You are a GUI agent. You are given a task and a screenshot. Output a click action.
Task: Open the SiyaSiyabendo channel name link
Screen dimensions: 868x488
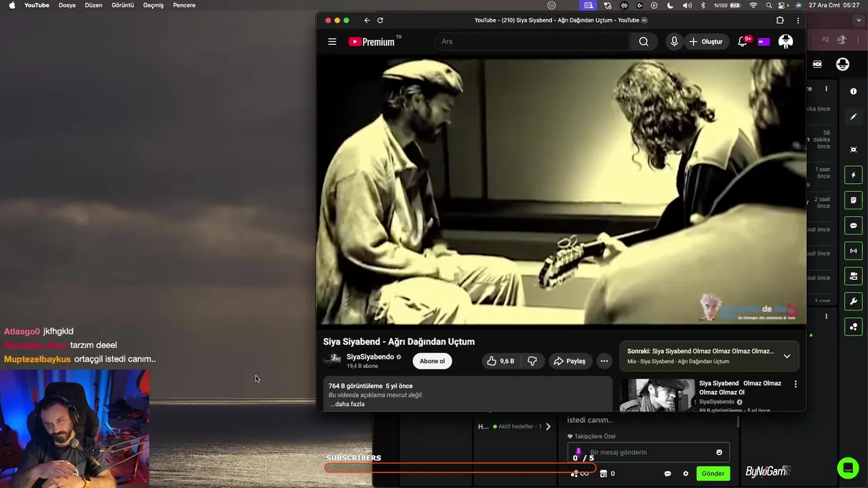370,357
